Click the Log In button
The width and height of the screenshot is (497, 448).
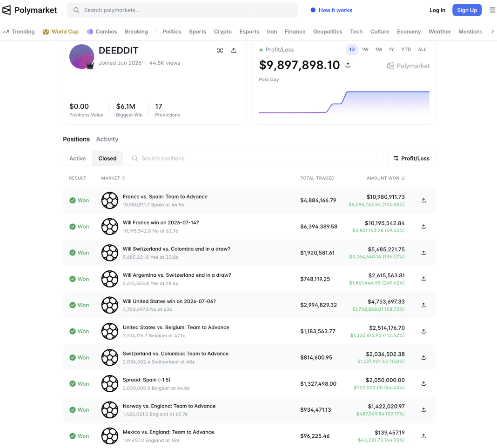pyautogui.click(x=437, y=10)
